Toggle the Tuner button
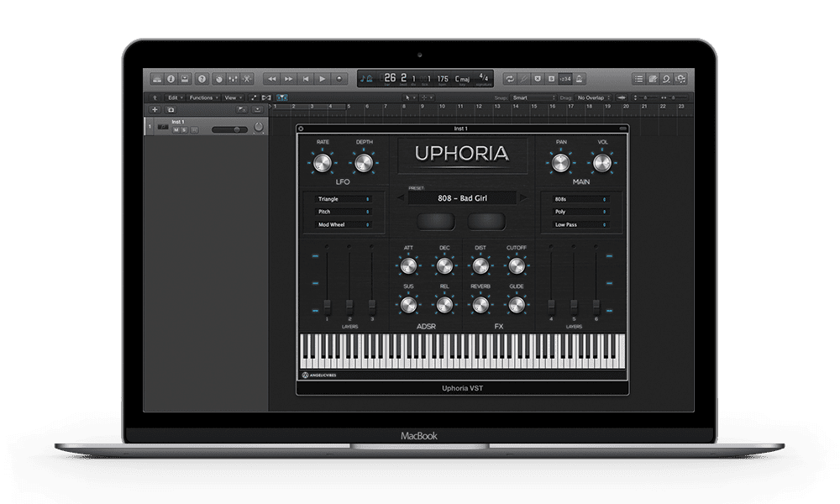Screen dimensions: 840x504 (x=523, y=79)
